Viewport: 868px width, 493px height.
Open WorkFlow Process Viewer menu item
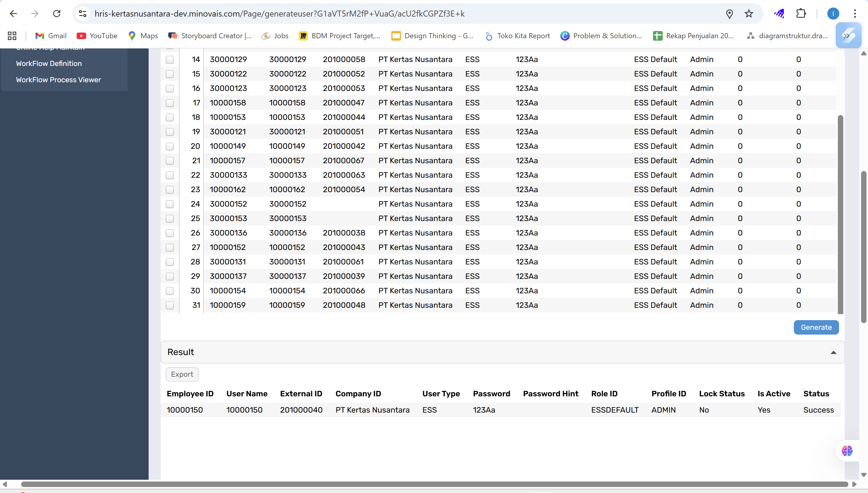pyautogui.click(x=58, y=80)
